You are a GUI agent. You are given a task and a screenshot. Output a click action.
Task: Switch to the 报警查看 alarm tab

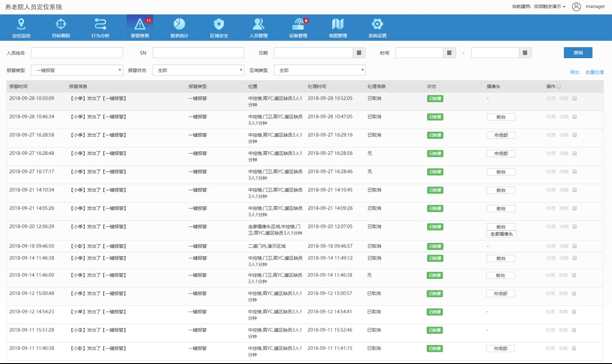pyautogui.click(x=140, y=27)
